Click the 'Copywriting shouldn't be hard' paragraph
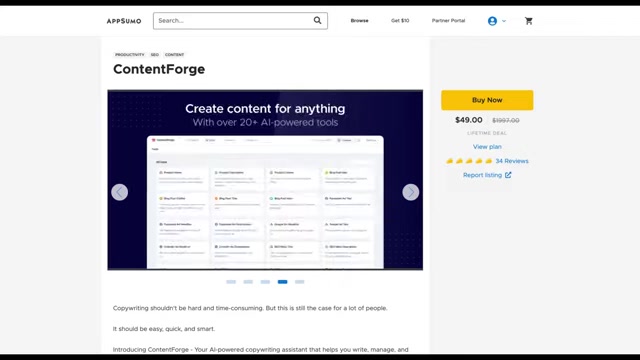This screenshot has height=360, width=640. coord(250,308)
